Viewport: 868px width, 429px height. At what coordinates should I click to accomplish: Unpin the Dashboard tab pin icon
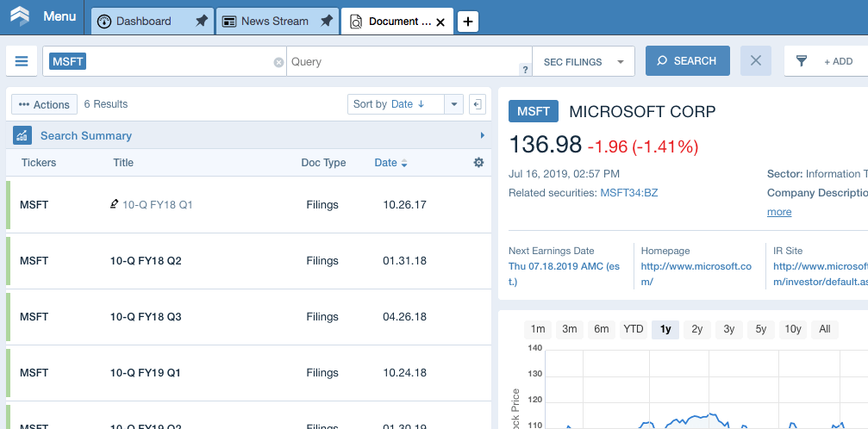(202, 21)
